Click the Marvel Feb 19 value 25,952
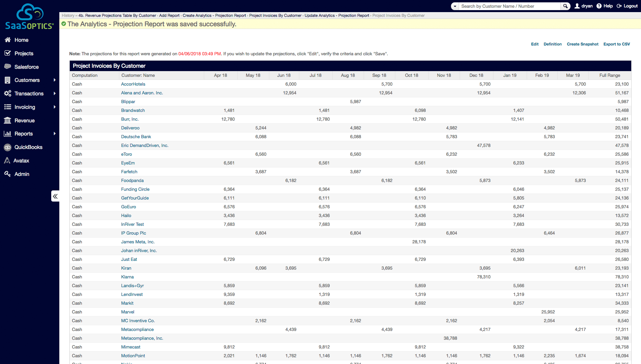This screenshot has width=641, height=364. [548, 312]
